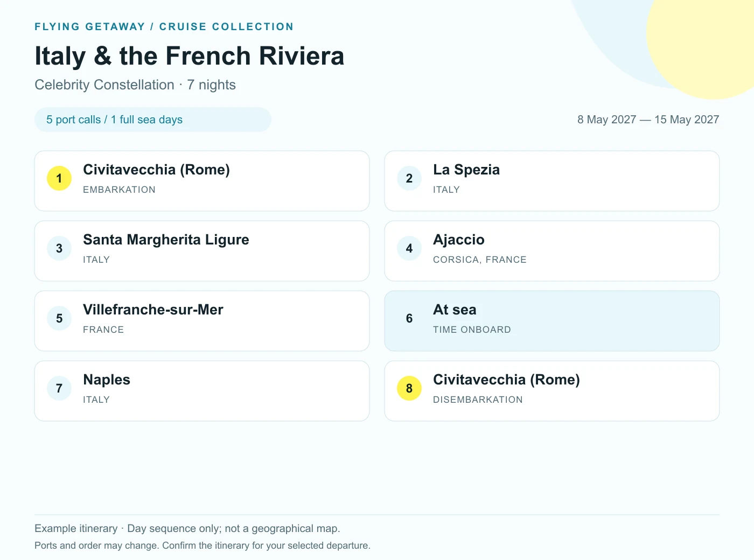Click the Flying Getaway / Cruise Collection breadcrumb
The image size is (754, 560).
pos(164,26)
